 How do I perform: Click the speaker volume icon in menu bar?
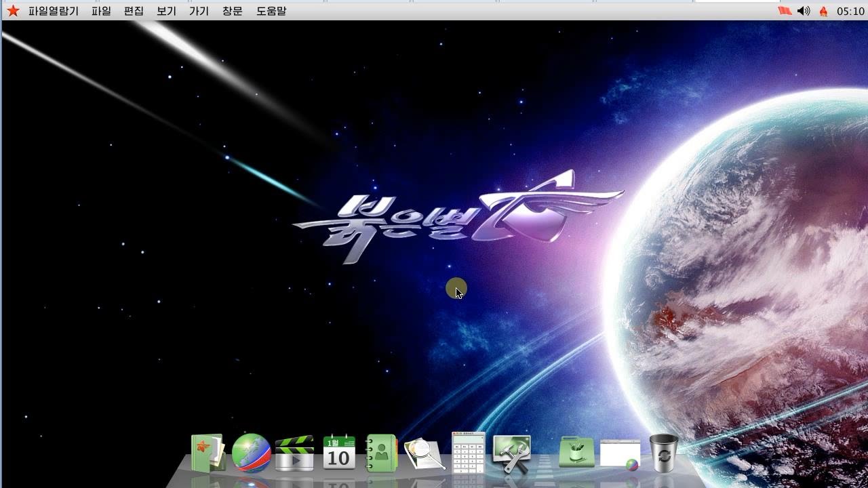[x=804, y=11]
